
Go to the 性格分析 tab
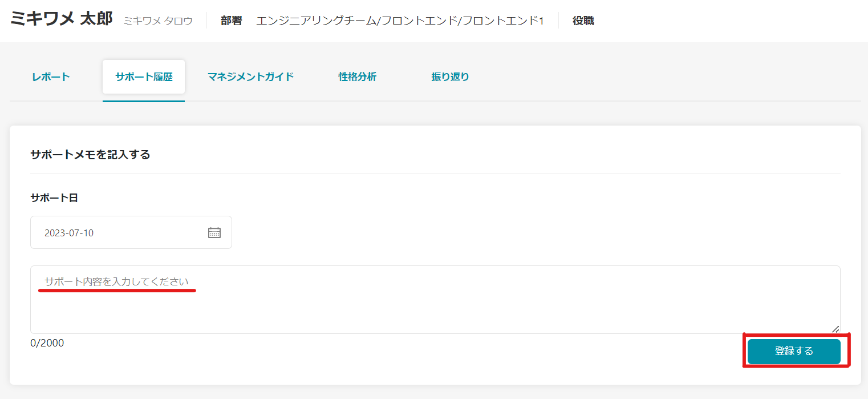(x=358, y=76)
